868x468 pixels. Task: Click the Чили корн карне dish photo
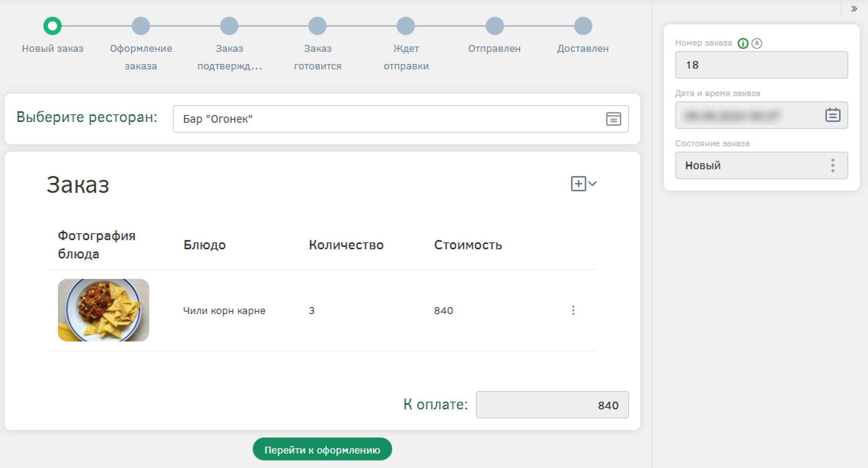[104, 310]
